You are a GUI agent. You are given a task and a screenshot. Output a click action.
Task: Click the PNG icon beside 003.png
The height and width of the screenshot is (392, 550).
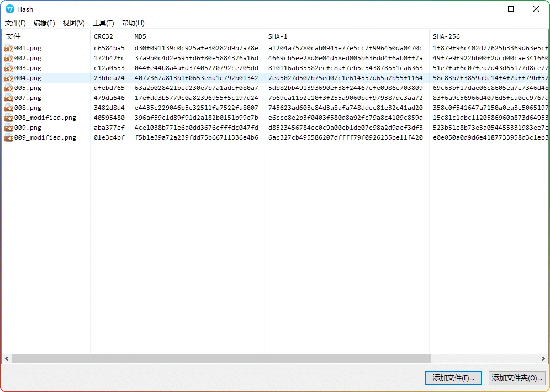(x=9, y=68)
